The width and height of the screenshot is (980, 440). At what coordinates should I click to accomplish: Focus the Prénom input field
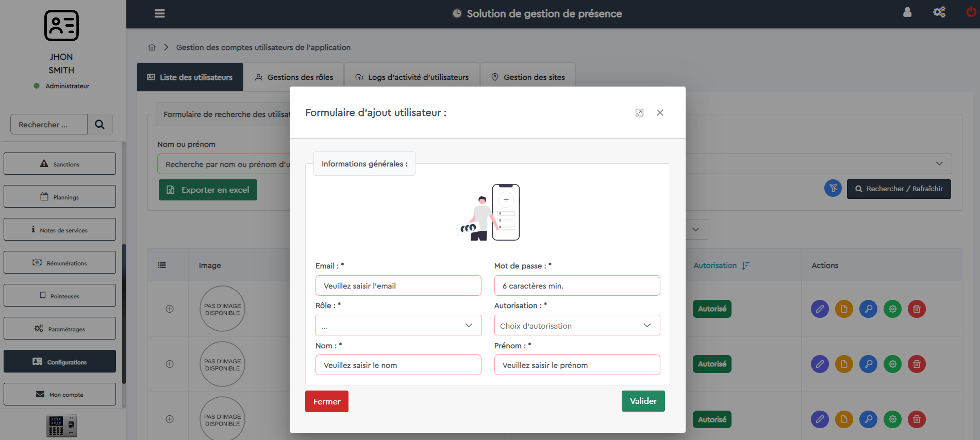tap(577, 365)
